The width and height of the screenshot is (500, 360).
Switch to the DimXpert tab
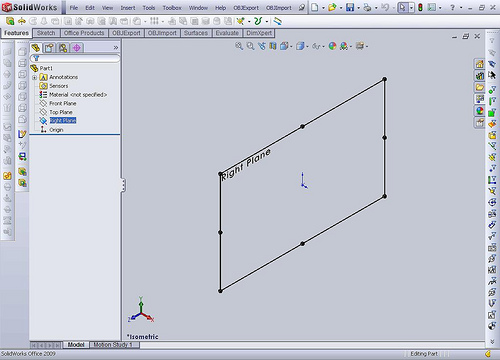coord(259,33)
